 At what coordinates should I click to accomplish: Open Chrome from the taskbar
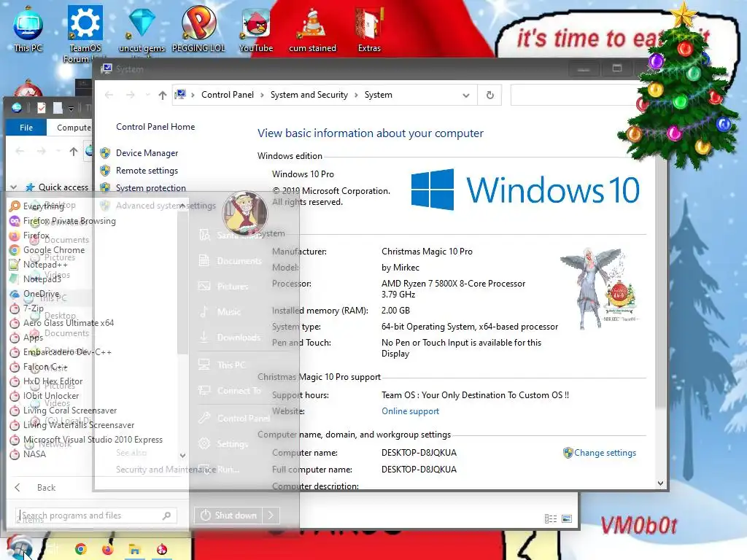tap(81, 549)
